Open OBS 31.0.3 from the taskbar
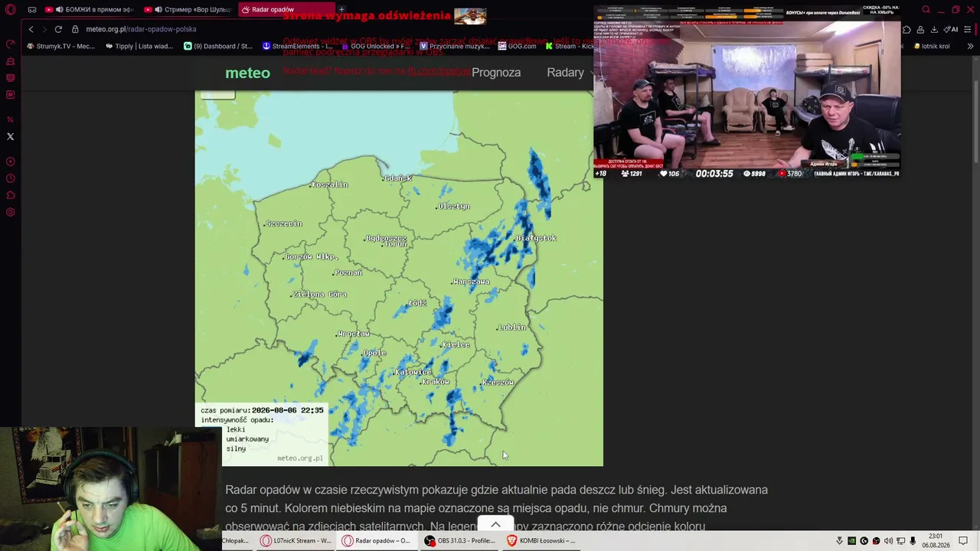The image size is (980, 551). [459, 540]
